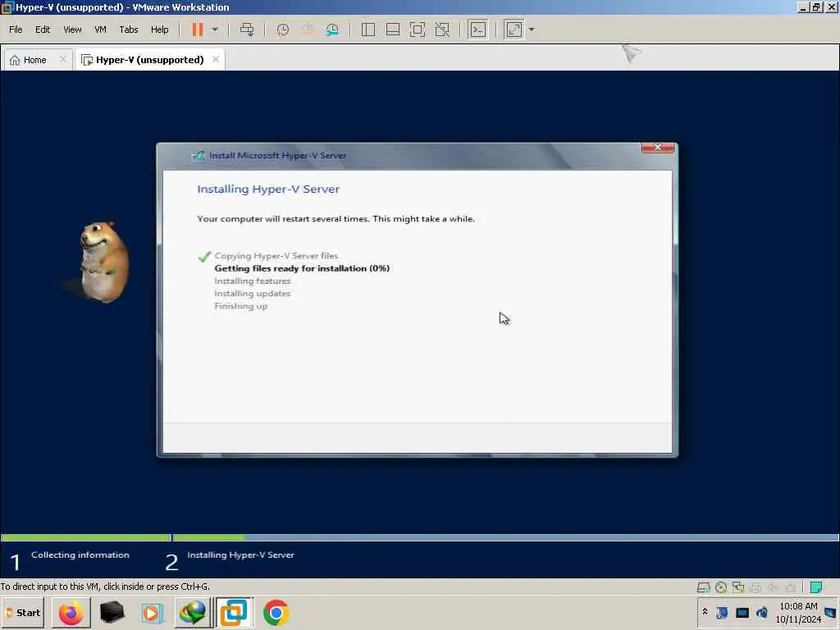Click the hamster desktop mascot
This screenshot has width=840, height=630.
click(x=103, y=262)
